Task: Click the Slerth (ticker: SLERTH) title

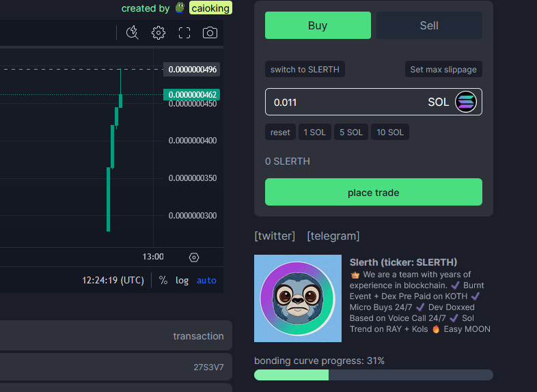Action: tap(403, 262)
